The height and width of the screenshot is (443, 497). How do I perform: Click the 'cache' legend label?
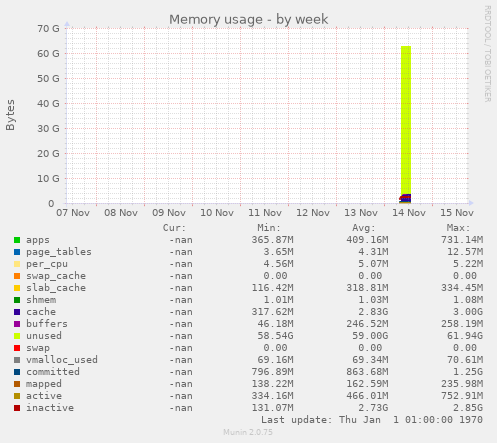(x=41, y=312)
